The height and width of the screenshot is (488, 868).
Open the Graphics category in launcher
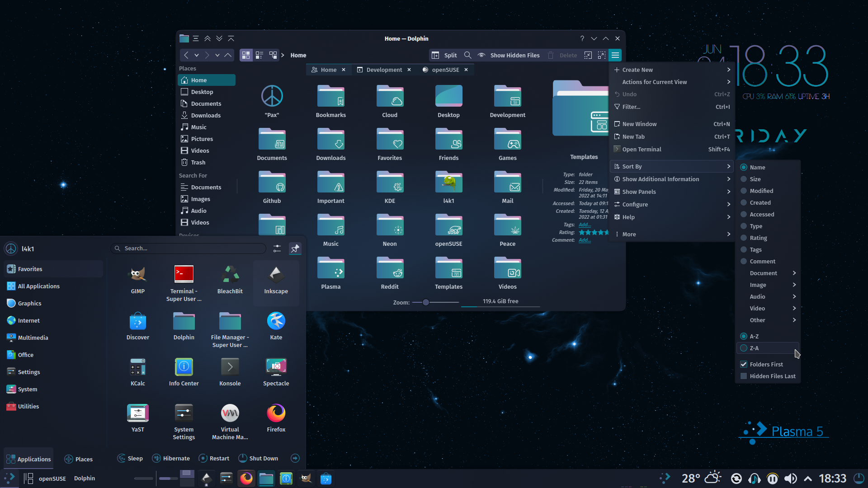(x=53, y=303)
